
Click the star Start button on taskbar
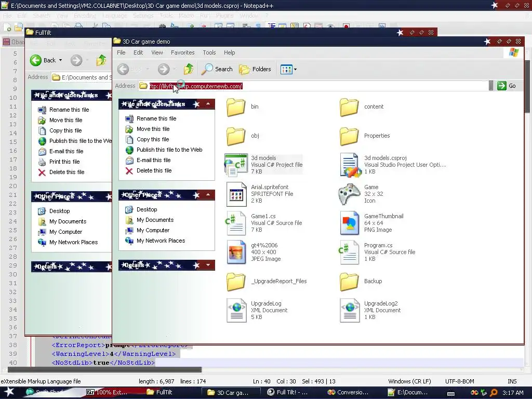(9, 392)
